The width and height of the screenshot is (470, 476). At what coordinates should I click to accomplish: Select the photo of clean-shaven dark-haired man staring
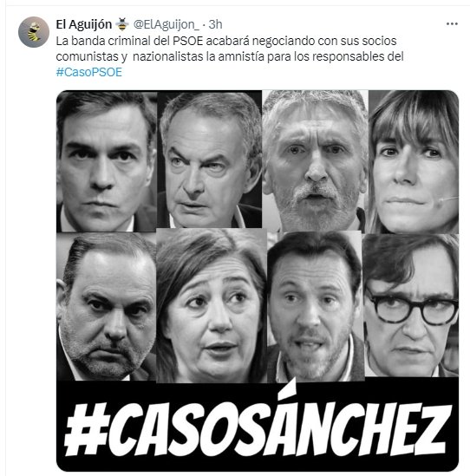click(x=107, y=161)
